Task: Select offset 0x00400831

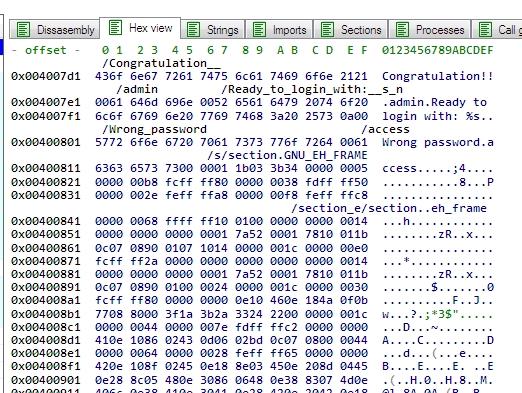Action: pos(46,195)
